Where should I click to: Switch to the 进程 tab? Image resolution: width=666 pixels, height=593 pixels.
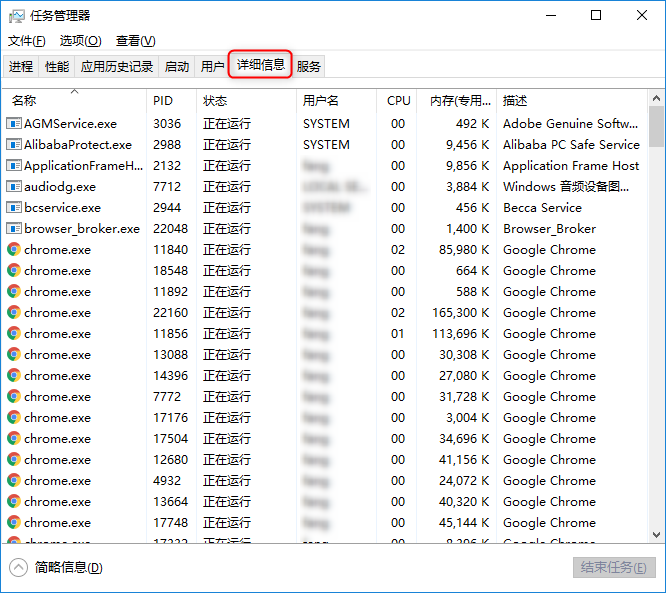click(21, 66)
